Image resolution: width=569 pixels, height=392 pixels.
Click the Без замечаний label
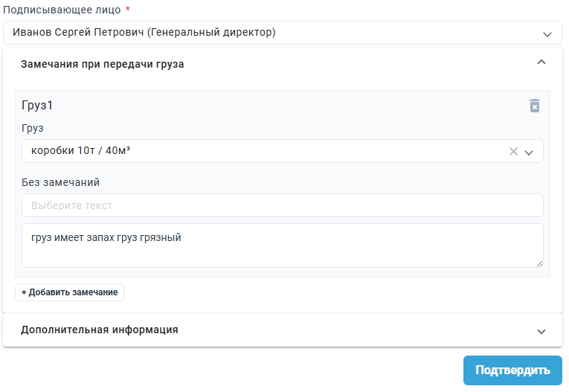pyautogui.click(x=60, y=182)
